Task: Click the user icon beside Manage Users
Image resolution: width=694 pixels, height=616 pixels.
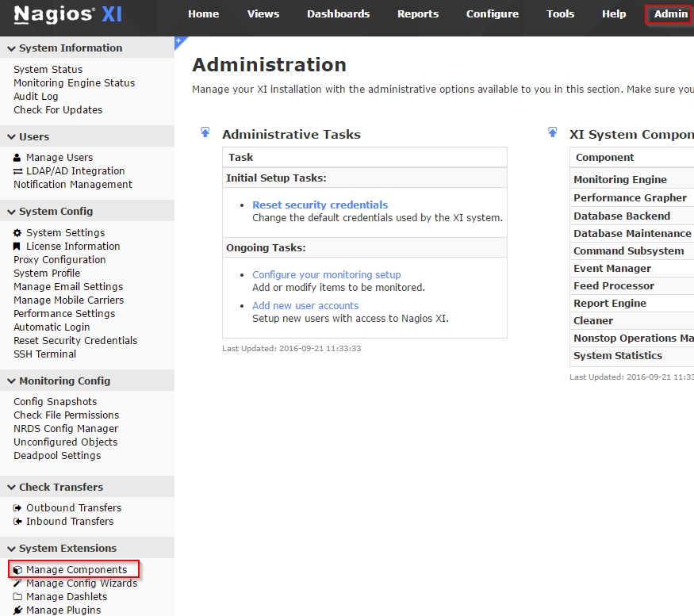Action: pos(17,158)
